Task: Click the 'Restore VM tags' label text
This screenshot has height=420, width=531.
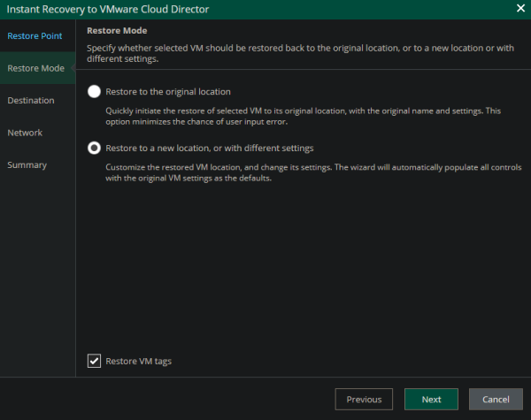Action: (136, 361)
